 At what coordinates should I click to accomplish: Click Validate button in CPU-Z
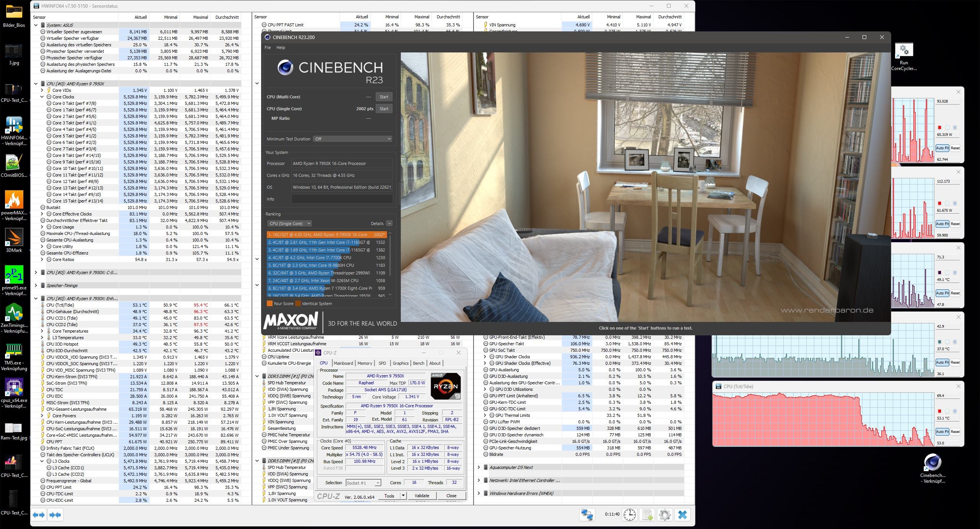(x=422, y=496)
